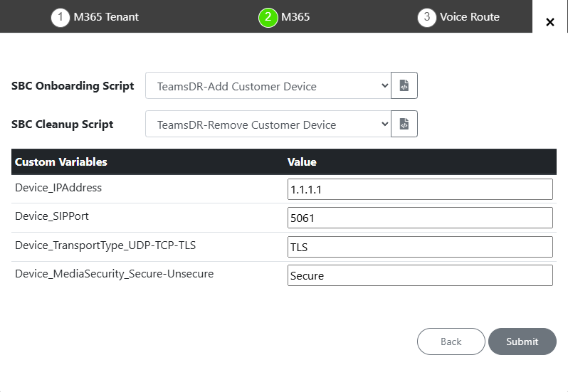Viewport: 568px width, 392px height.
Task: Click the media security field containing Secure
Action: click(x=420, y=275)
